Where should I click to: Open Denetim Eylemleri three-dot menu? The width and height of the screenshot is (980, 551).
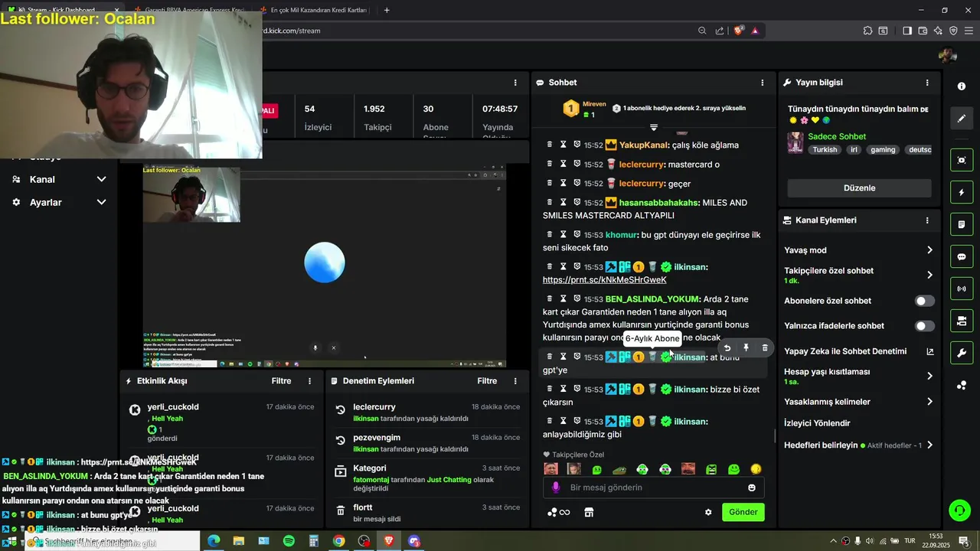(515, 381)
